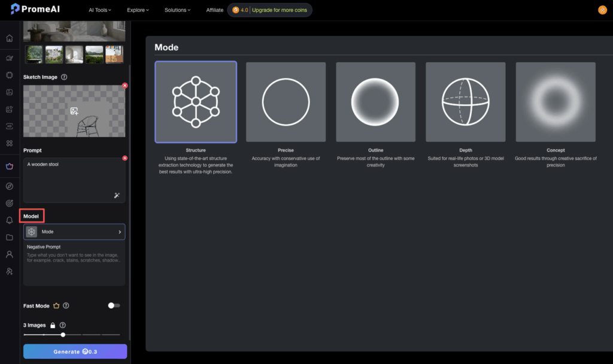Click in the Prompt text box
Viewport: 613px width, 364px height.
point(74,180)
